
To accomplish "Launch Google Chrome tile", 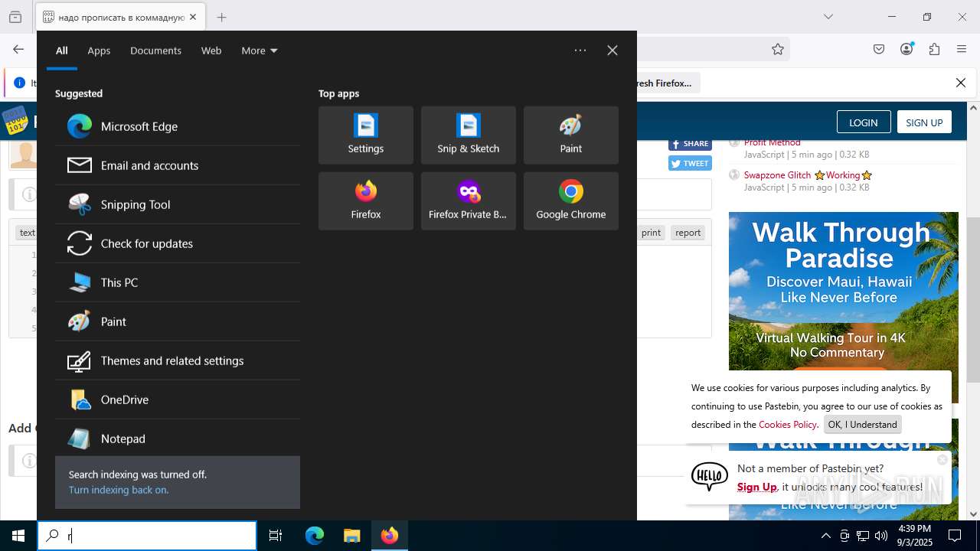I will 571,201.
